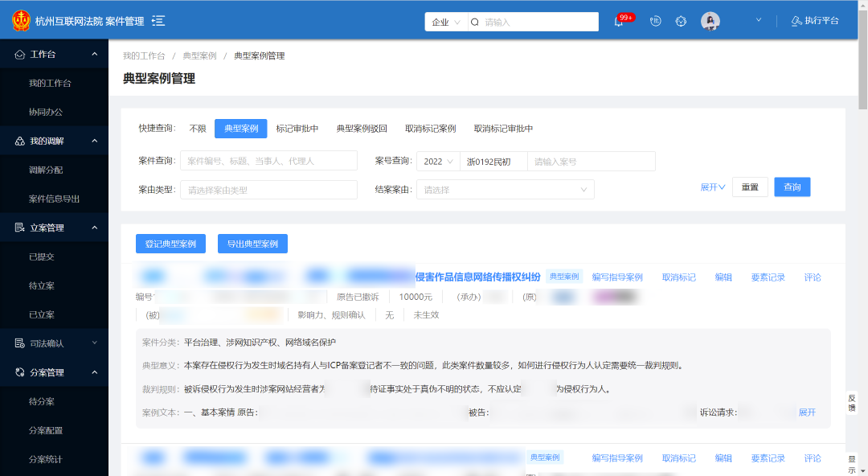Select the 不限 quick filter

click(x=198, y=129)
